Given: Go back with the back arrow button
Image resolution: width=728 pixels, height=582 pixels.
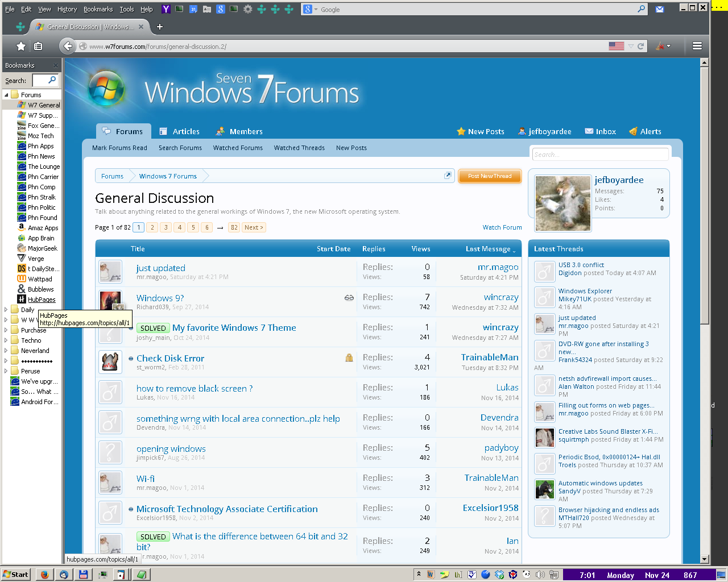Looking at the screenshot, I should pyautogui.click(x=68, y=46).
